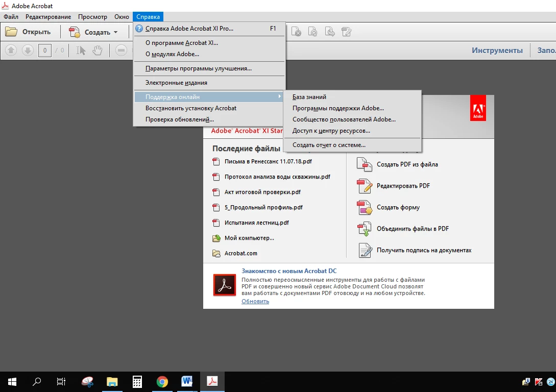Screen dimensions: 556x392
Task: Expand the Поддержка онлайн submenu
Action: [209, 97]
